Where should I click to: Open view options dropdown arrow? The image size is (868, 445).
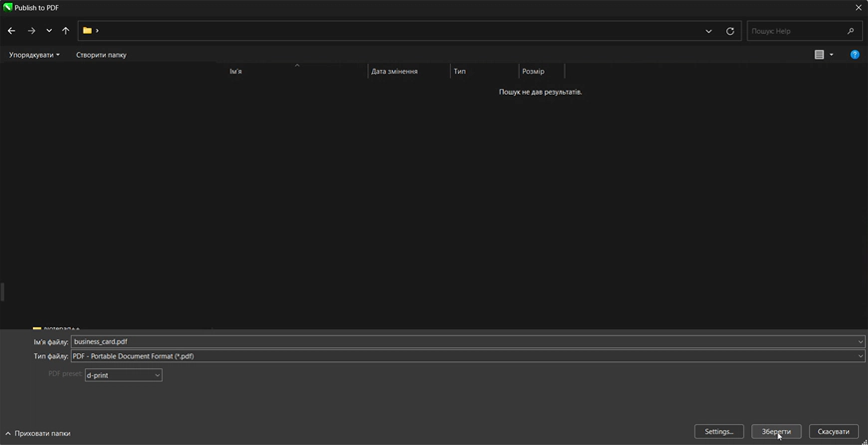pos(831,55)
